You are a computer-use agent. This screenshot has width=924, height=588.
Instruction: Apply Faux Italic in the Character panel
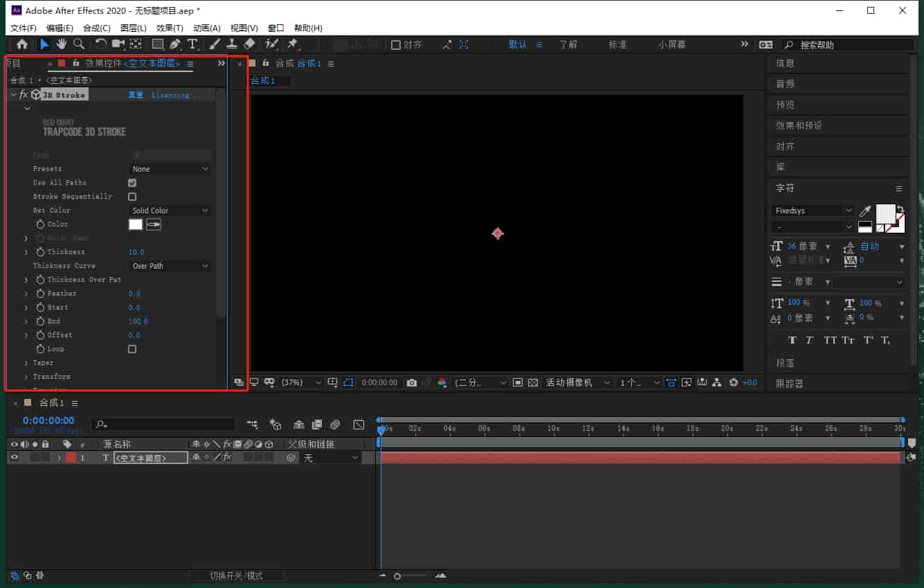click(x=809, y=340)
